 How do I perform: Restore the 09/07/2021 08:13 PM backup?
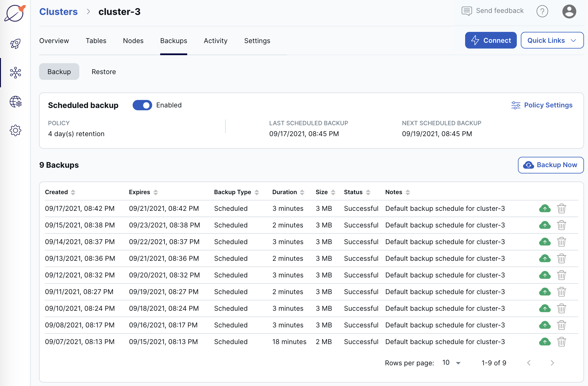[x=545, y=342]
